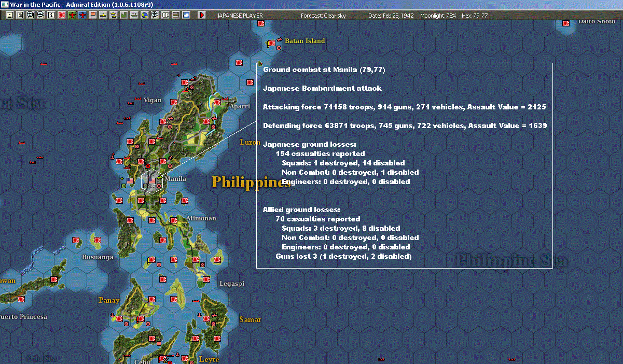Viewport: 623px width, 364px height.
Task: Click the 'Defending force 63871 troops' line
Action: (x=405, y=125)
